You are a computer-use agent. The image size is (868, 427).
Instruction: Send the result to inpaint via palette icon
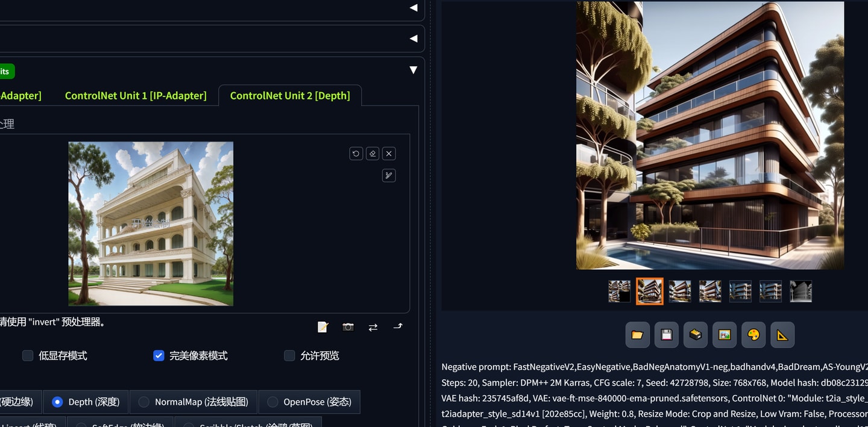click(753, 335)
